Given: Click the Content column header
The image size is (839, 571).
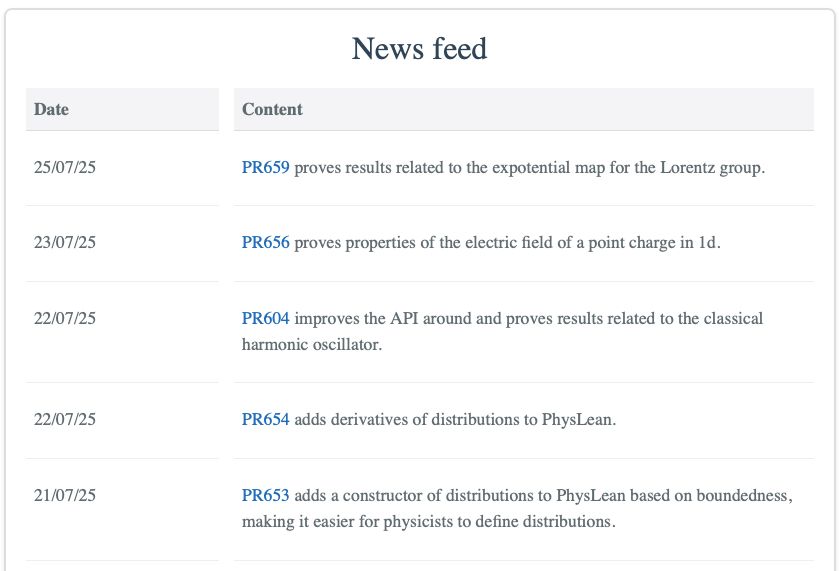Looking at the screenshot, I should (x=524, y=109).
